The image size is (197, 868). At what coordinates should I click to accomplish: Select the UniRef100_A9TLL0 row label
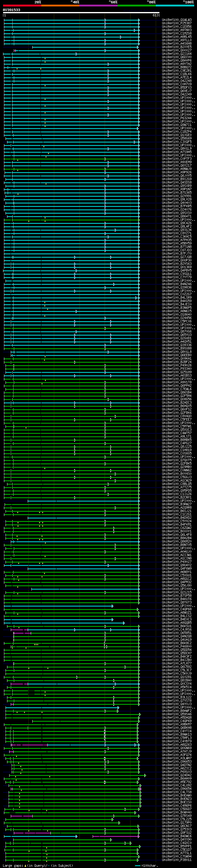[177, 40]
